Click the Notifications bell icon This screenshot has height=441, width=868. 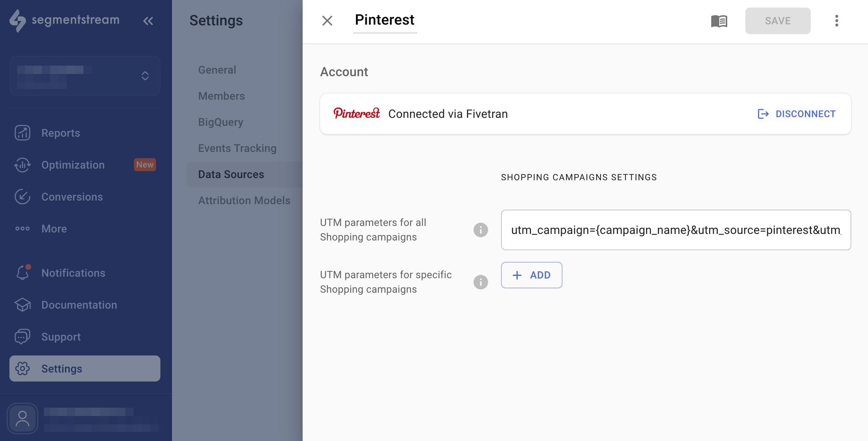tap(23, 272)
